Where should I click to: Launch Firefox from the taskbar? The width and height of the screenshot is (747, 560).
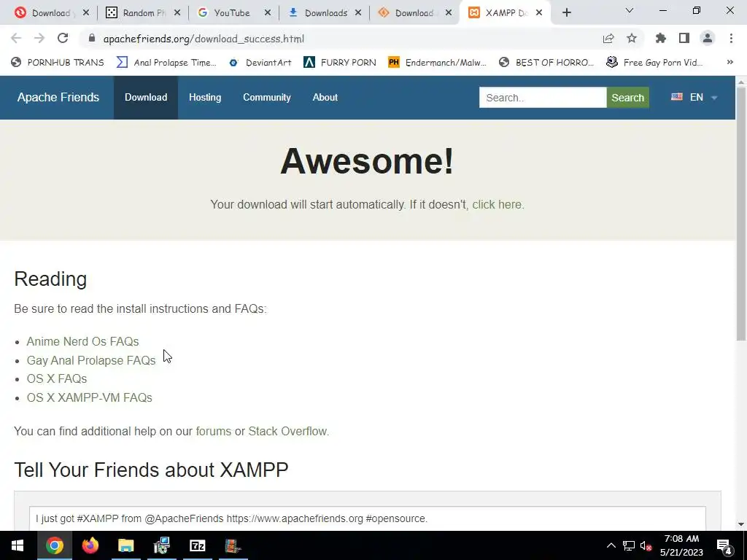[x=90, y=545]
